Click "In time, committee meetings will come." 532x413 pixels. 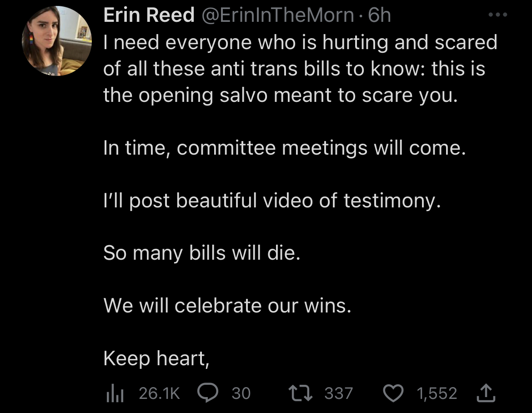(285, 149)
